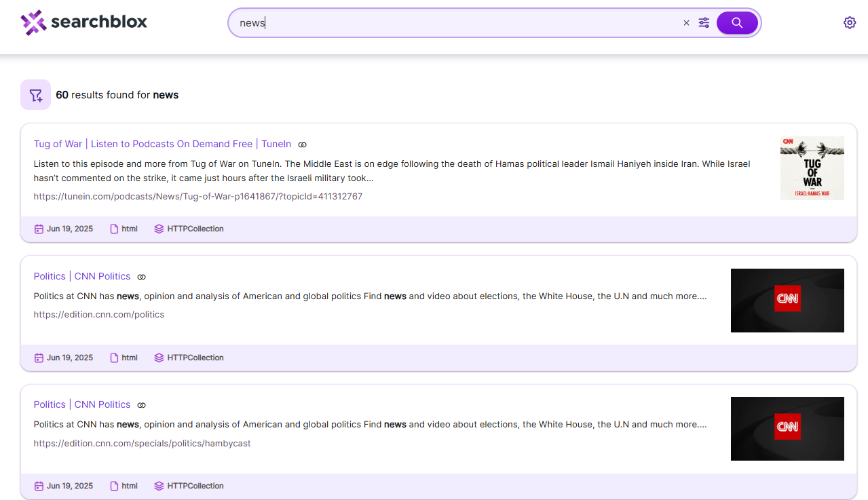
Task: Click calendar icon in hambycast result
Action: pyautogui.click(x=39, y=486)
